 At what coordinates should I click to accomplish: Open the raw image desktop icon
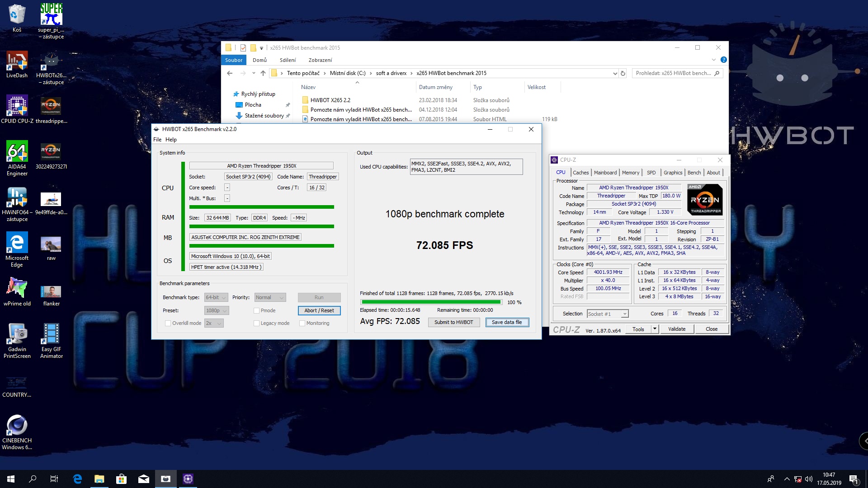pos(51,249)
